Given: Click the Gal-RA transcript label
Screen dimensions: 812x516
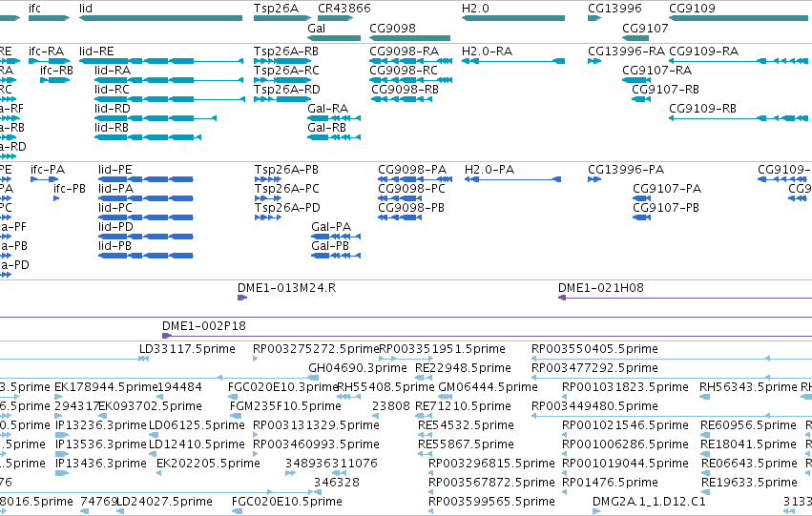Looking at the screenshot, I should coord(328,109).
